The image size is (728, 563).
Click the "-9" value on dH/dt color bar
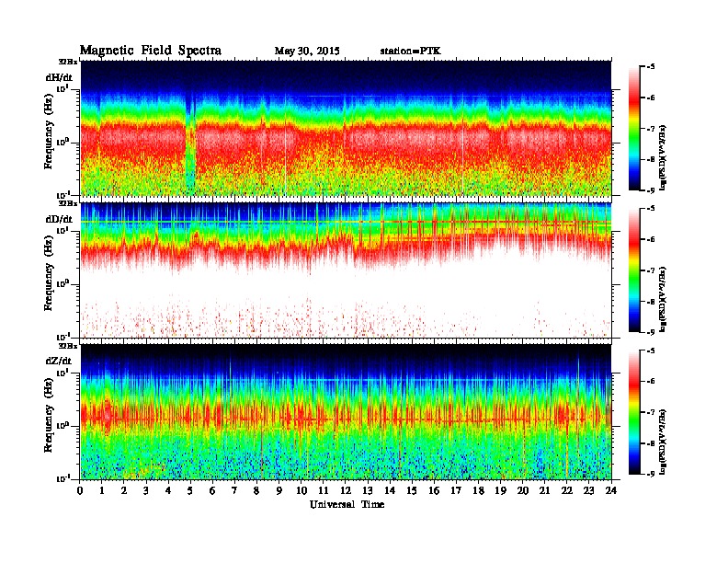pyautogui.click(x=651, y=190)
